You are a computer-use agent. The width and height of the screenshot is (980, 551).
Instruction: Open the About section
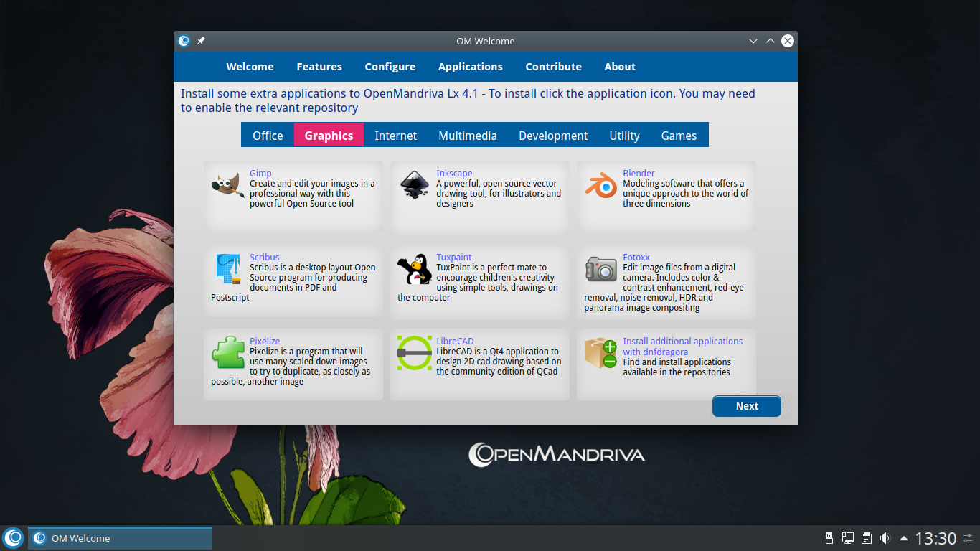620,67
